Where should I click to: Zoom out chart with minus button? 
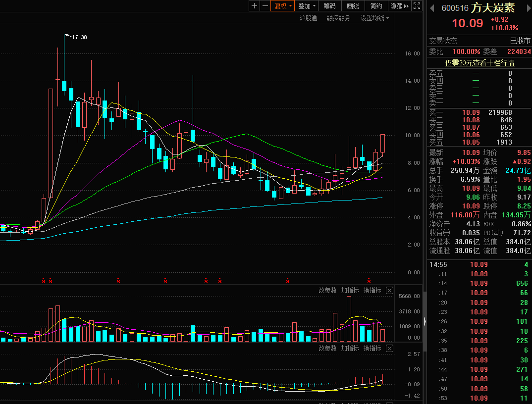click(x=265, y=6)
